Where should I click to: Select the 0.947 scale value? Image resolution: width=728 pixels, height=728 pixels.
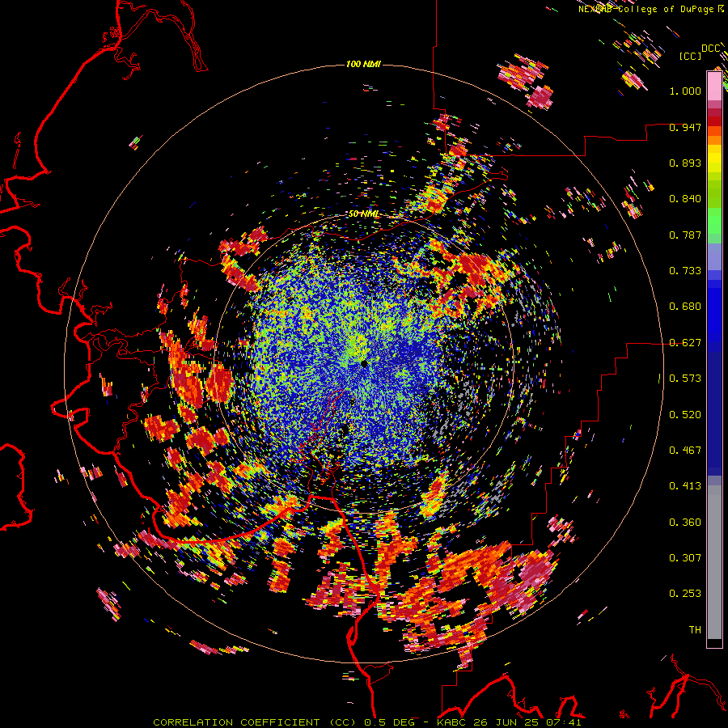click(x=685, y=127)
